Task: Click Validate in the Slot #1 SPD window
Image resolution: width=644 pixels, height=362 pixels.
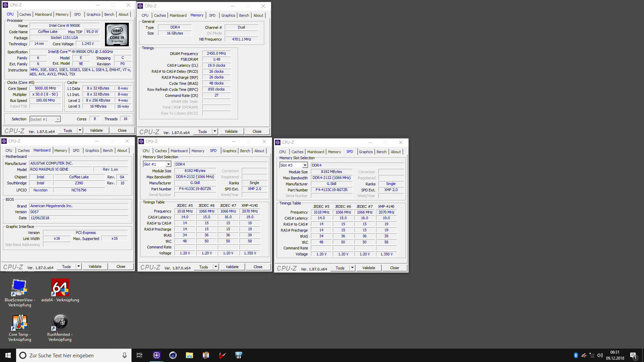Action: click(232, 267)
